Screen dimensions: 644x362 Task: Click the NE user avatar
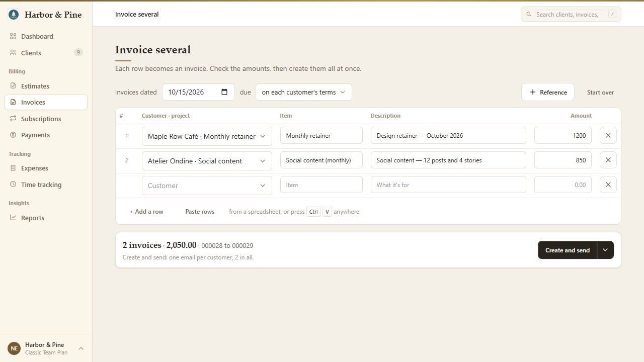14,348
